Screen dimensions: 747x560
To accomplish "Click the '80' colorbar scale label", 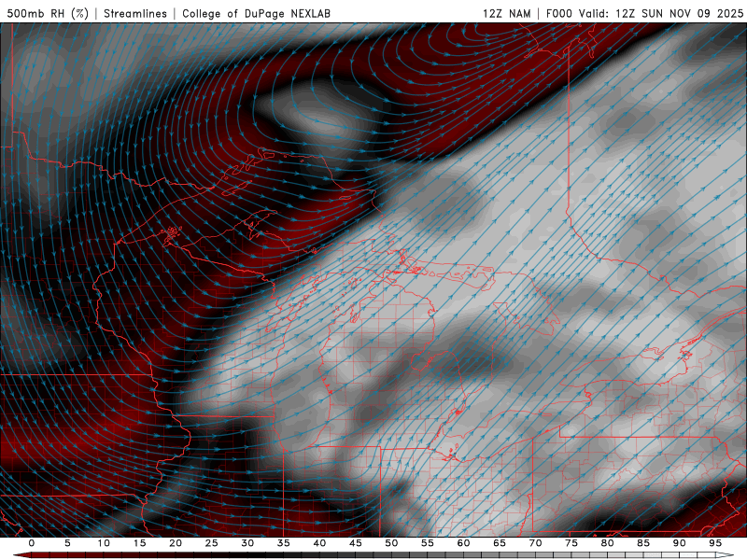I will click(607, 543).
